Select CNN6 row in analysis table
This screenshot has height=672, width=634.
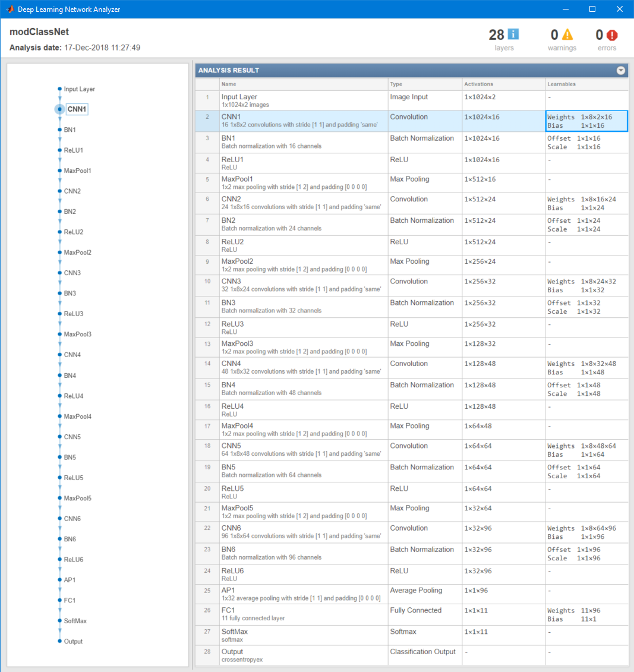point(412,532)
